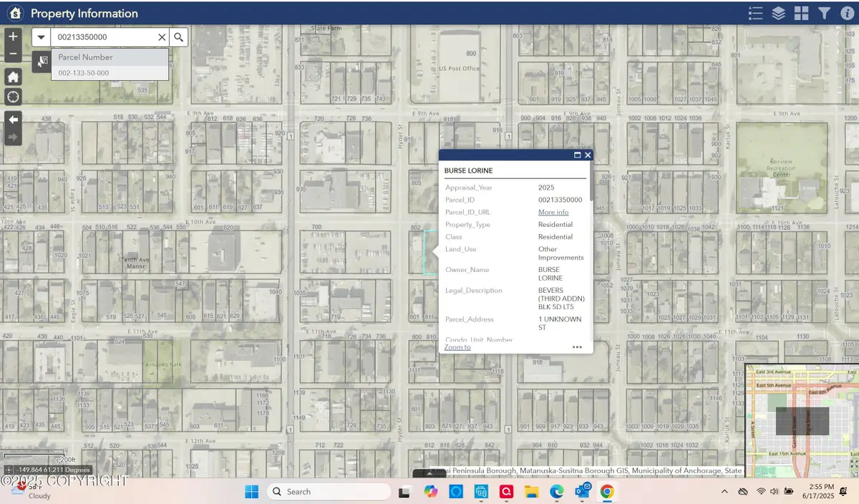
Task: Clear the parcel search text
Action: pyautogui.click(x=162, y=37)
